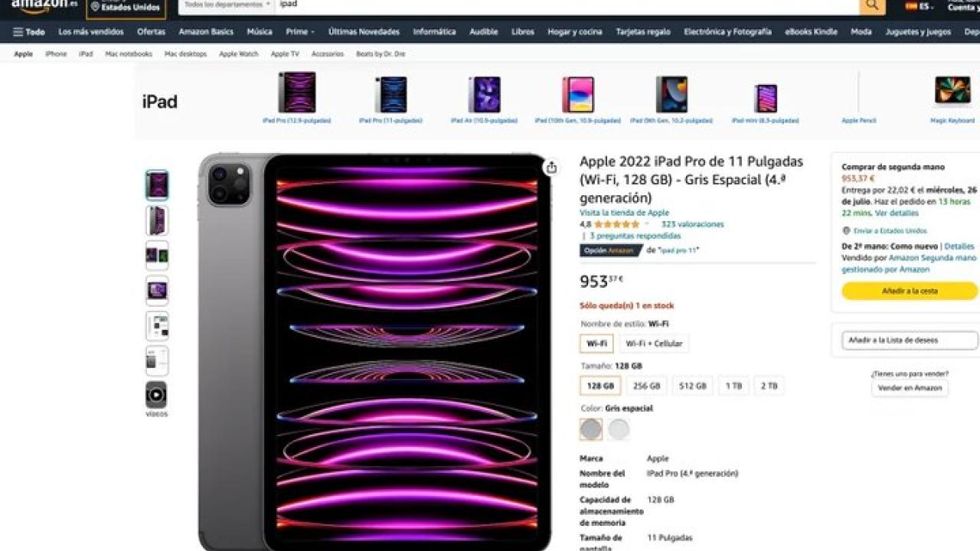Select iPad 9th Gen image
The image size is (980, 551).
pyautogui.click(x=671, y=95)
